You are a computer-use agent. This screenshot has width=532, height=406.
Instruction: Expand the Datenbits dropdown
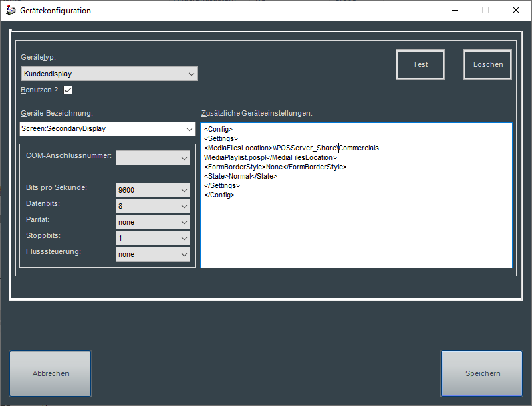pos(153,206)
